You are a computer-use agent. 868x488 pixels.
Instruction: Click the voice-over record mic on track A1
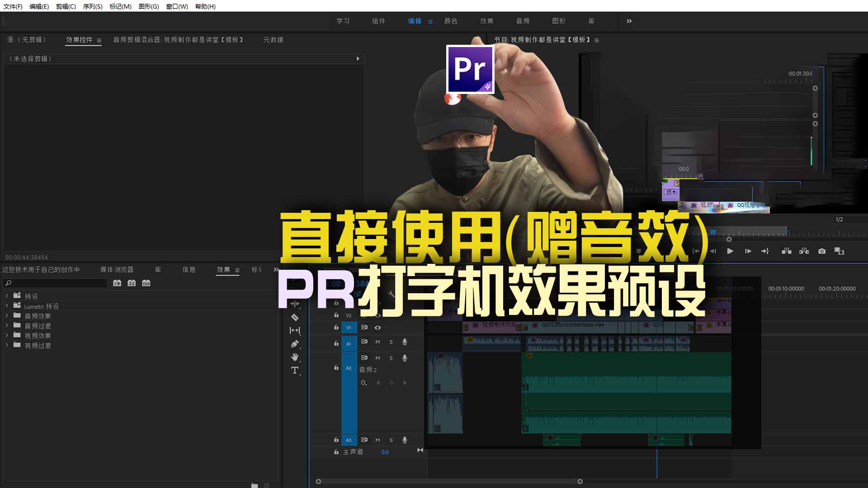click(x=405, y=342)
